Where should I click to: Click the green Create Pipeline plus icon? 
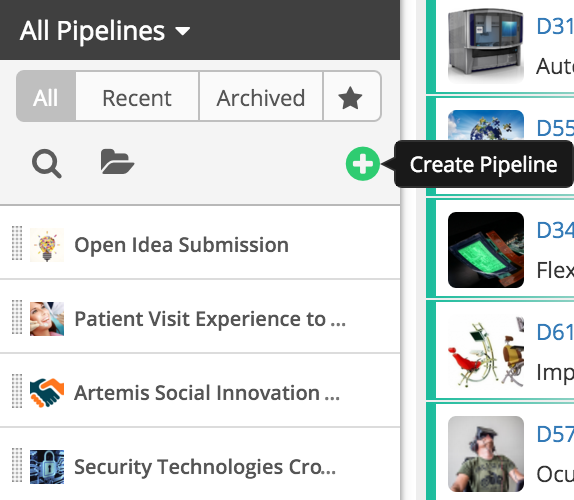pyautogui.click(x=362, y=164)
